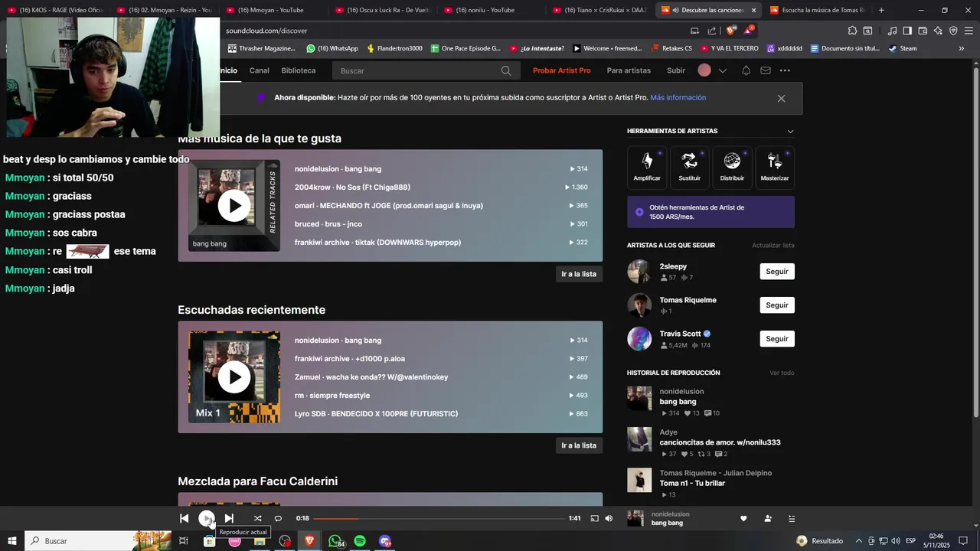Click the search magnifier icon
The image size is (980, 551).
click(506, 70)
